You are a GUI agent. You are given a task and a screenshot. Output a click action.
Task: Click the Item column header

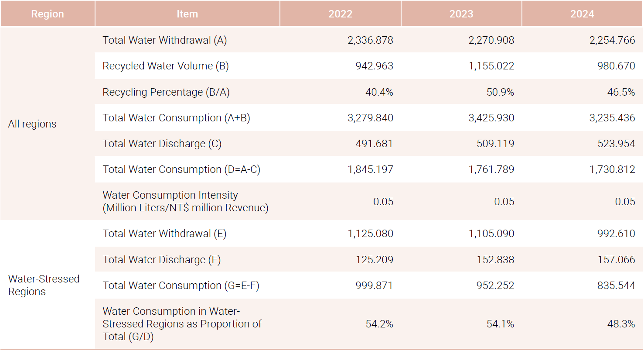coord(187,14)
